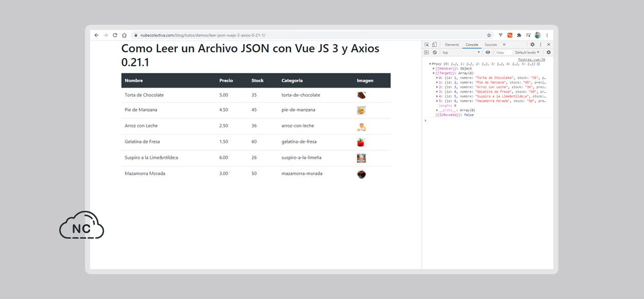Screen dimensions: 644x299
Task: Show more DevTools tabs
Action: pos(504,45)
